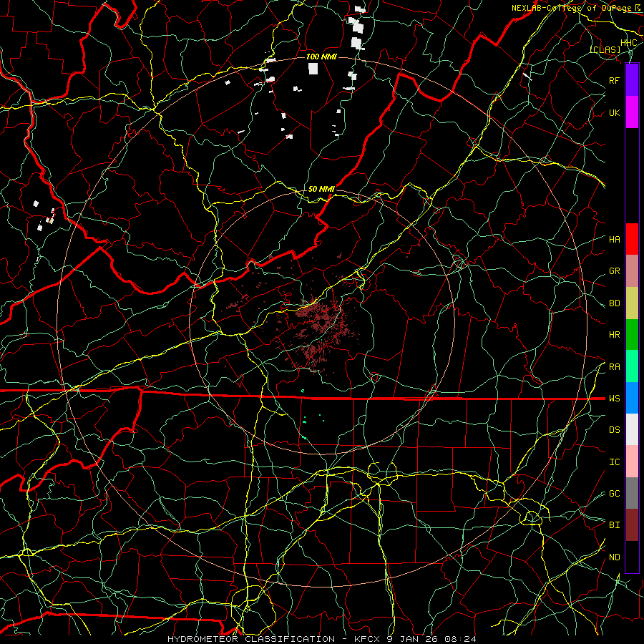Click the HHC product label
This screenshot has width=644, height=644.
(x=629, y=43)
